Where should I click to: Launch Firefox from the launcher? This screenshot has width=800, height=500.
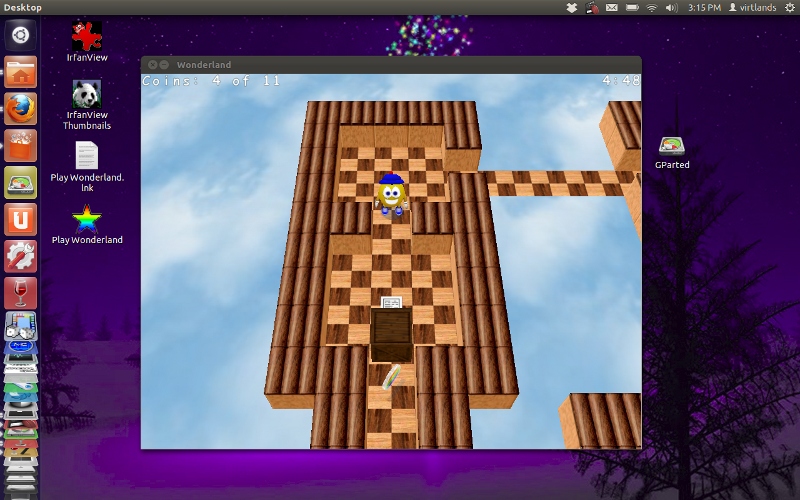20,109
